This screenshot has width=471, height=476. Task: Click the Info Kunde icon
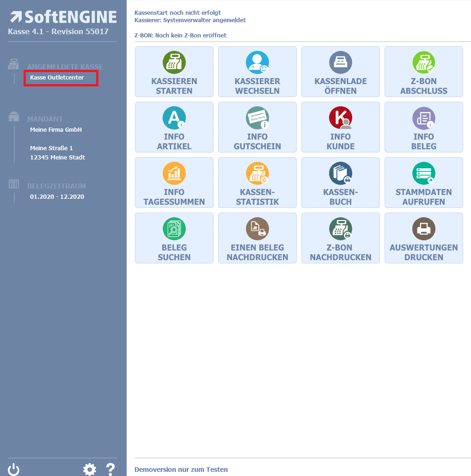[341, 118]
